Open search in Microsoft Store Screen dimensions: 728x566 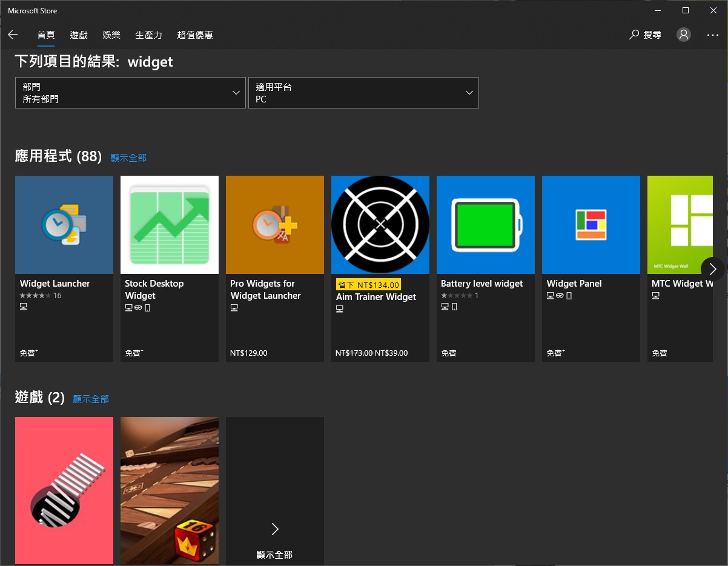pyautogui.click(x=646, y=35)
